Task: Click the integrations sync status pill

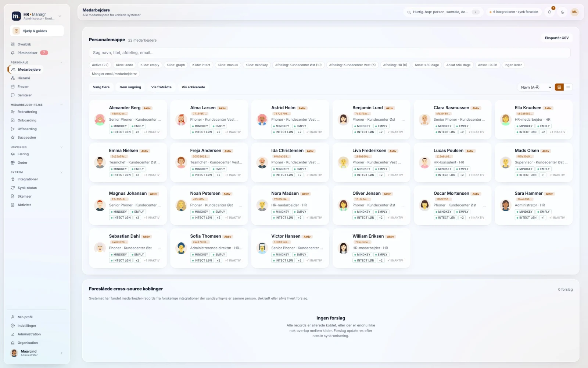Action: click(514, 12)
